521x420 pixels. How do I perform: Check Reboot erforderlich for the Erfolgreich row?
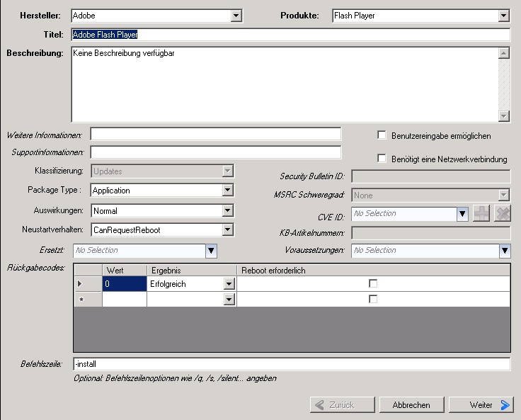373,283
